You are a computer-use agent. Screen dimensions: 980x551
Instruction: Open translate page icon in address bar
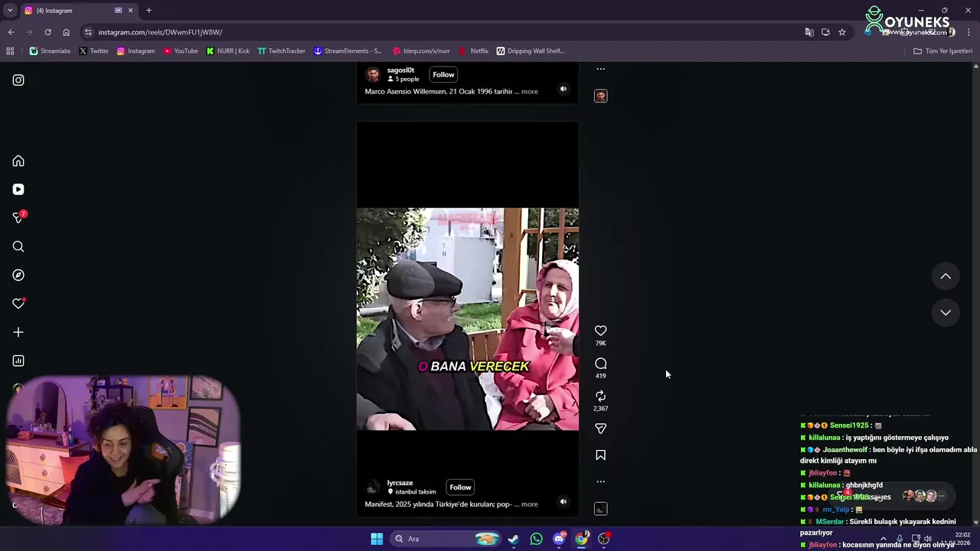coord(809,32)
